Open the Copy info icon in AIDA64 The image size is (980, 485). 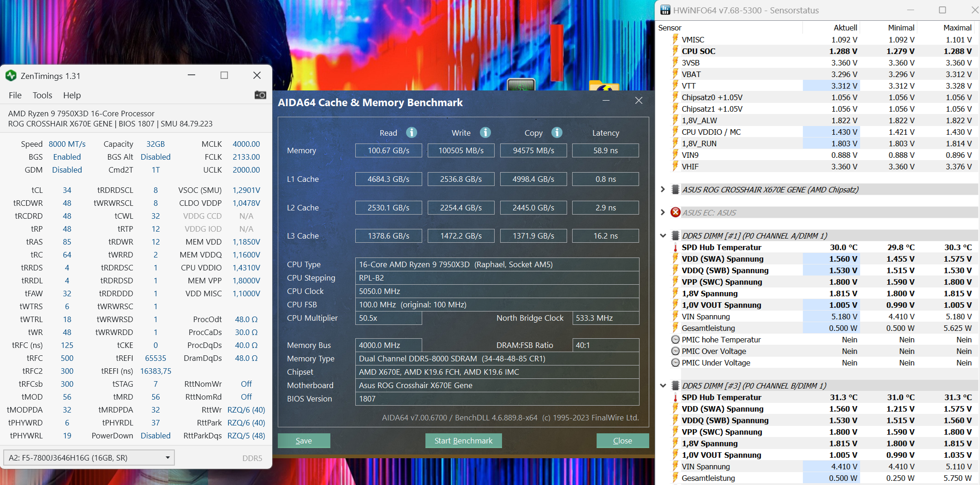coord(557,132)
